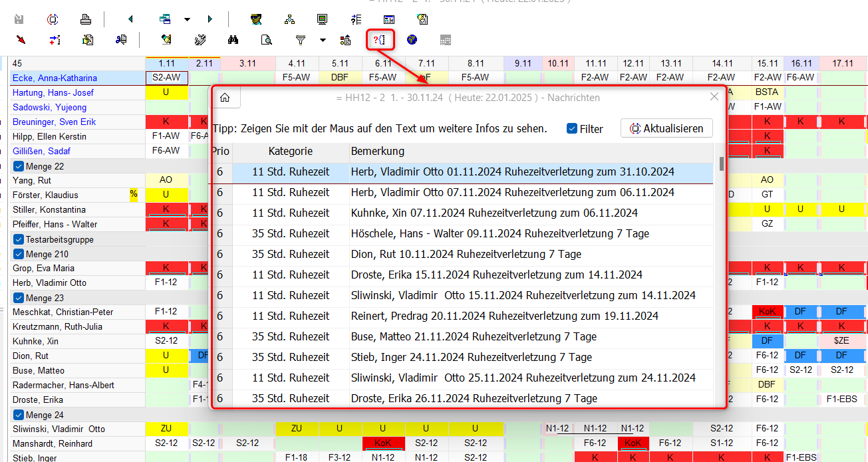Click the globe icon in the toolbar
The height and width of the screenshot is (462, 868).
click(412, 40)
